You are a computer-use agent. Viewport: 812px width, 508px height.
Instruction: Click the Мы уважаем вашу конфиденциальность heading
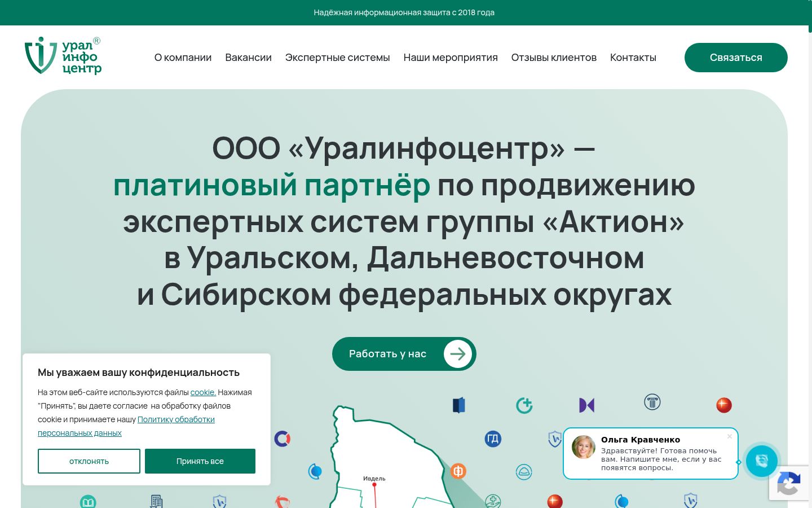coord(139,373)
